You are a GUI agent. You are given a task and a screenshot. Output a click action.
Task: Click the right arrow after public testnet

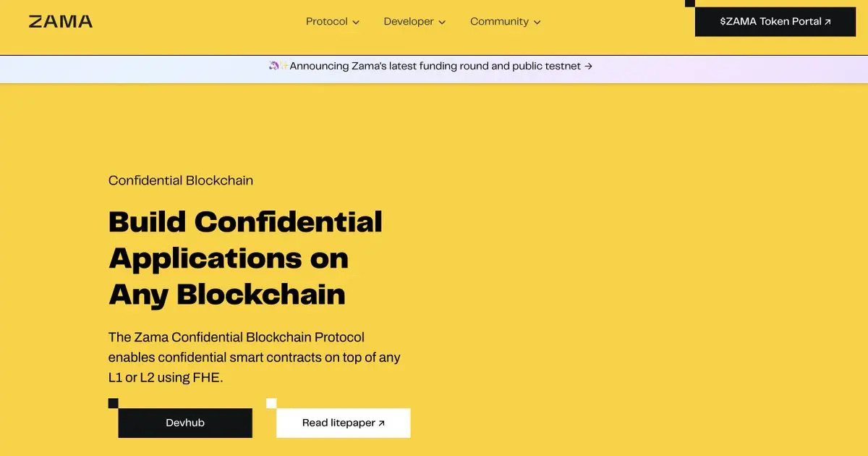[x=589, y=66]
